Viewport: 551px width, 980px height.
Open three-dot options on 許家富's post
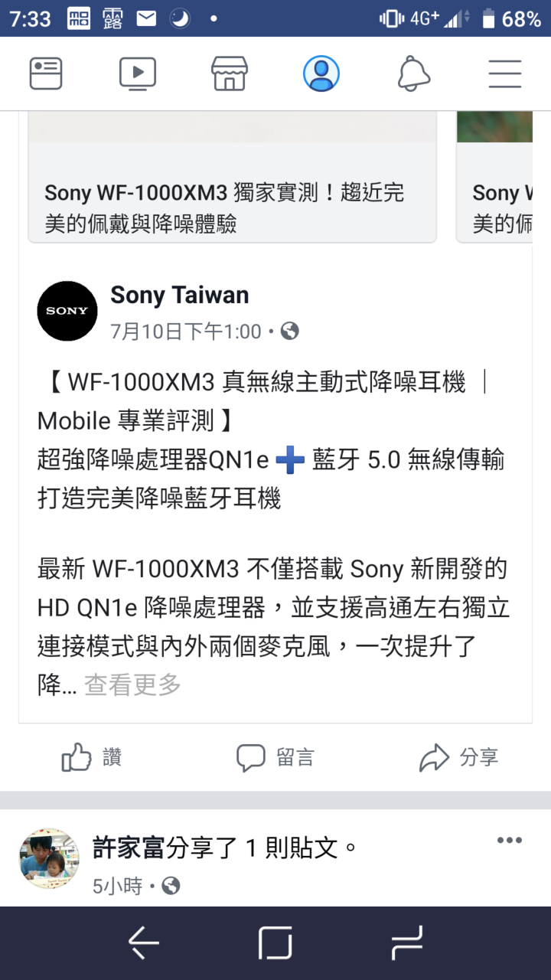(509, 841)
